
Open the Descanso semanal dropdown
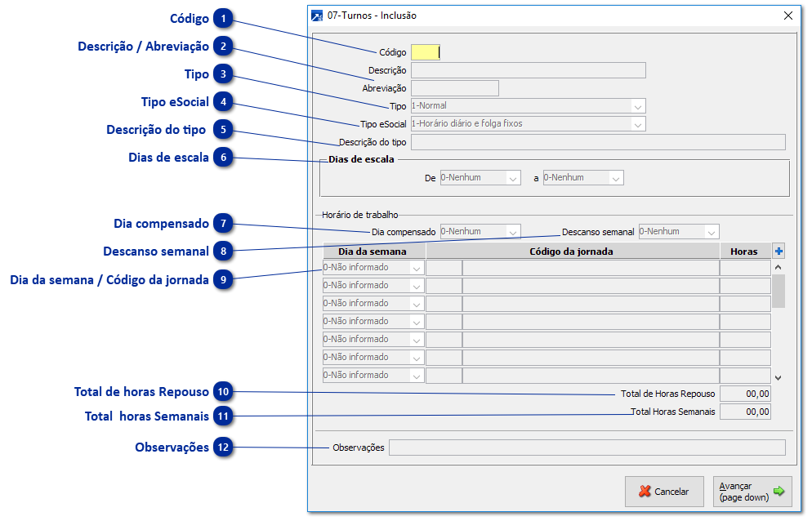[x=679, y=231]
